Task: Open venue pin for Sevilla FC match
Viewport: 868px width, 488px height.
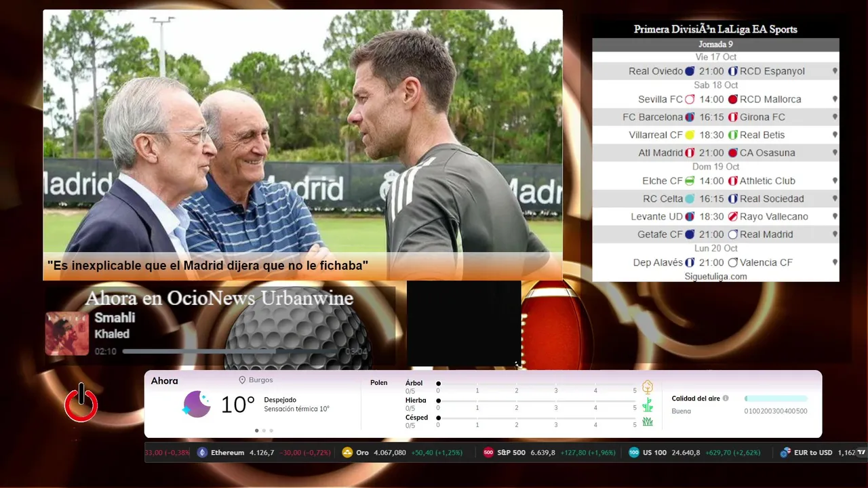Action: click(x=835, y=99)
